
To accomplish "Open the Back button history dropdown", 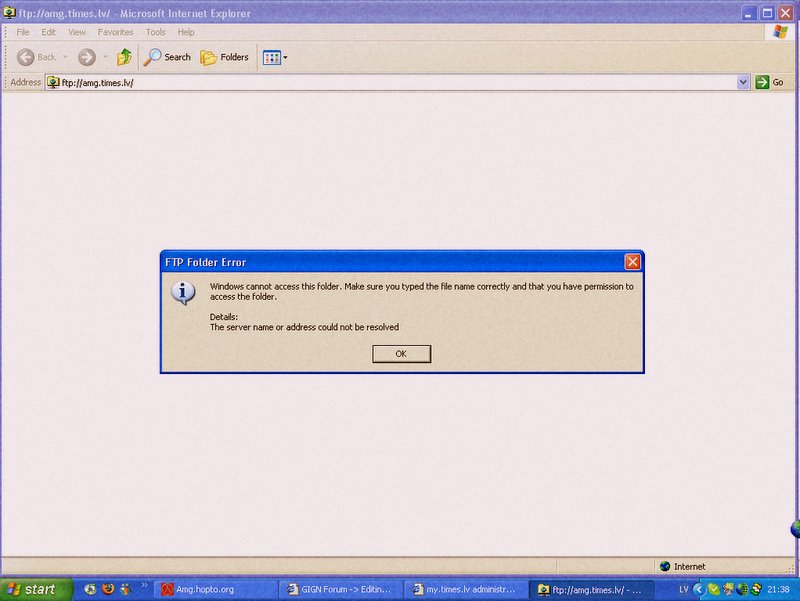I will click(x=65, y=57).
